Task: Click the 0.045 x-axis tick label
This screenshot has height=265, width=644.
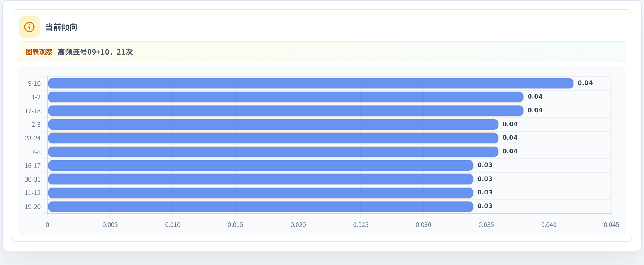Action: [611, 225]
